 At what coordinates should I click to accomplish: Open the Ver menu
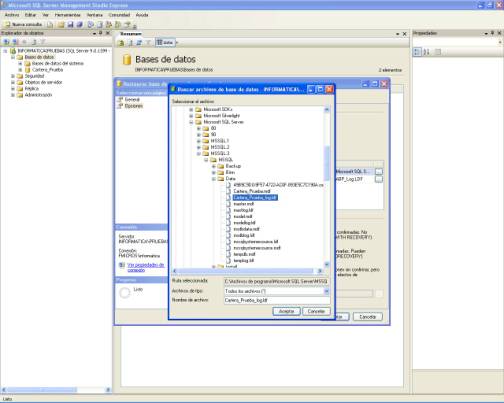46,15
